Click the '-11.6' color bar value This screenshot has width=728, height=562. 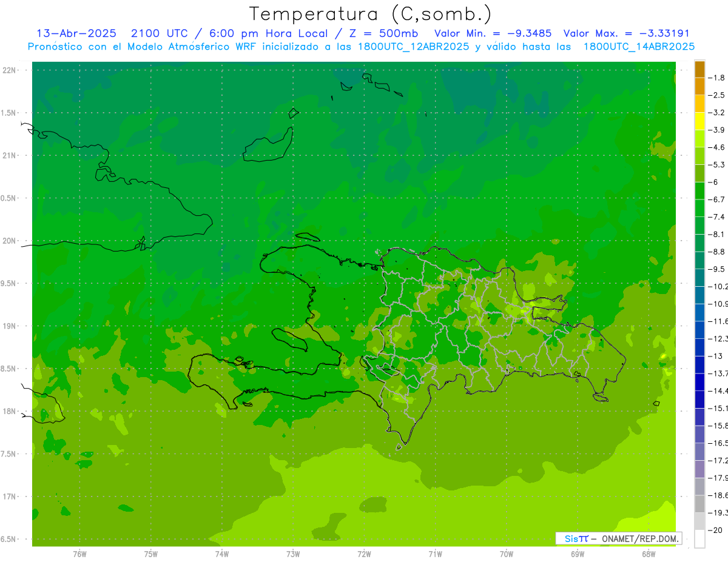click(x=718, y=321)
